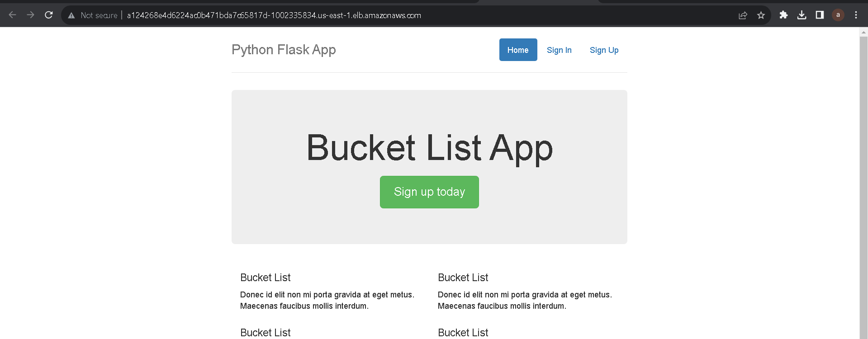Open the side panel icon
The image size is (868, 339).
point(819,15)
